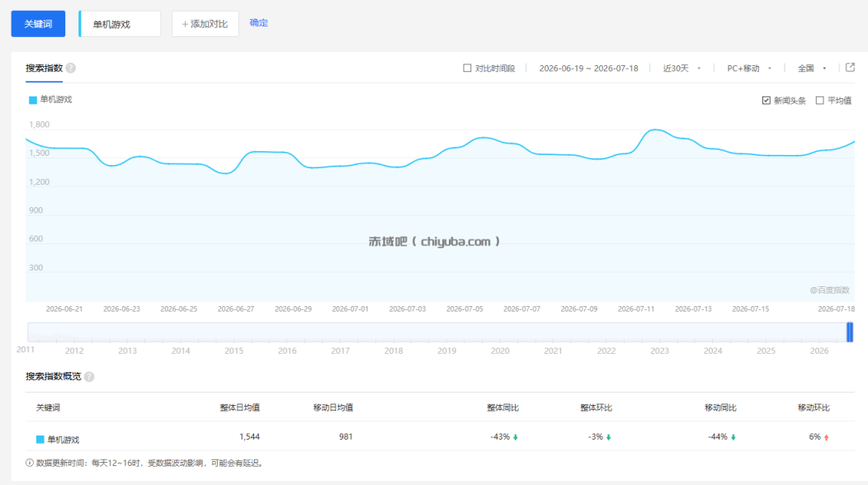Viewport: 868px width, 485px height.
Task: Click the blue 单机游戏 legend square in chart
Action: click(x=33, y=100)
